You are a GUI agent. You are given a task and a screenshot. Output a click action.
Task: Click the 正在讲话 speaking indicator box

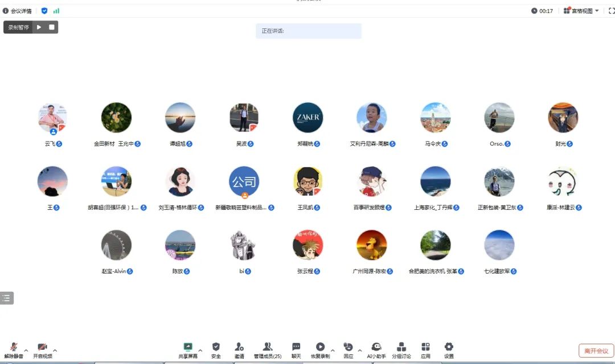coord(308,31)
